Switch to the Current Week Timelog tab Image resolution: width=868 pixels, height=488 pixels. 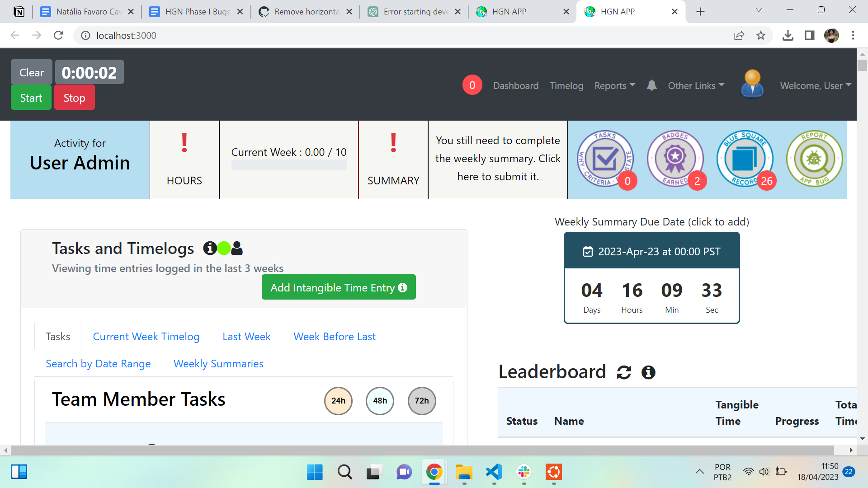pyautogui.click(x=146, y=337)
